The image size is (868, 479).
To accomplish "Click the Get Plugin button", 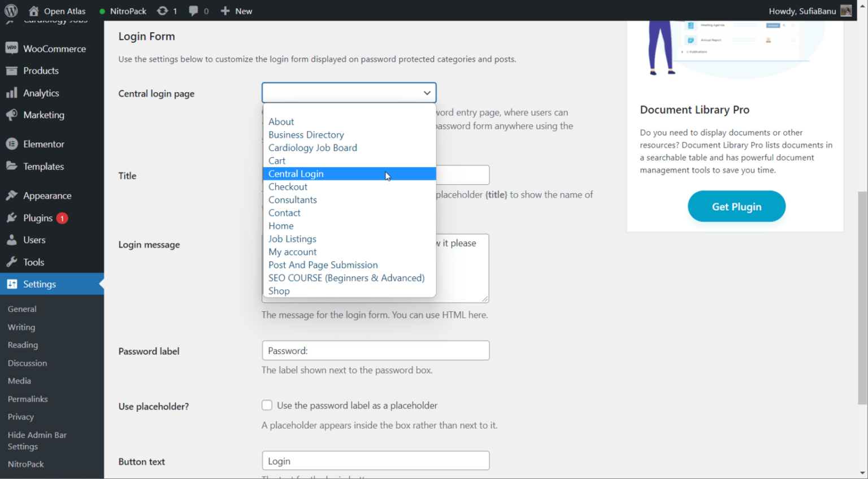I will point(736,206).
